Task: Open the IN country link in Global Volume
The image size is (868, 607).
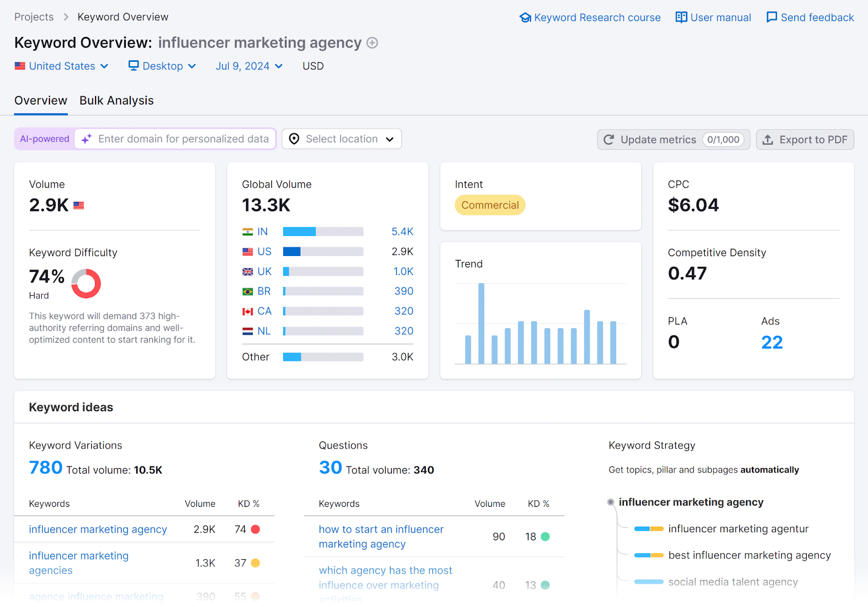Action: 263,232
